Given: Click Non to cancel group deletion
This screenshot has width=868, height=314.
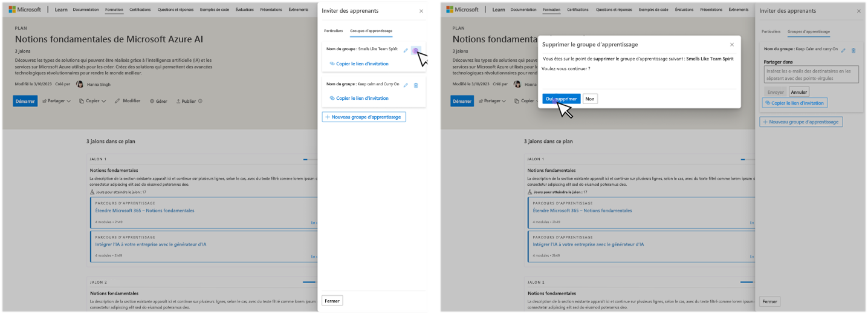Looking at the screenshot, I should click(x=590, y=99).
